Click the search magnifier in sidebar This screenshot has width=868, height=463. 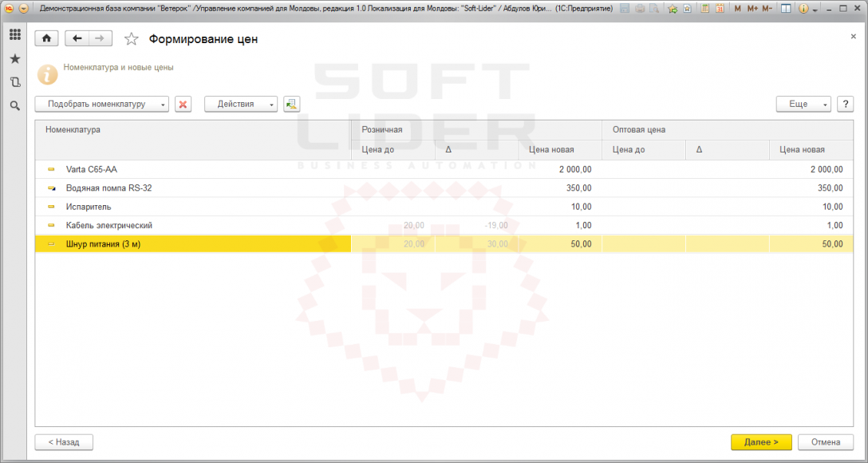coord(15,106)
